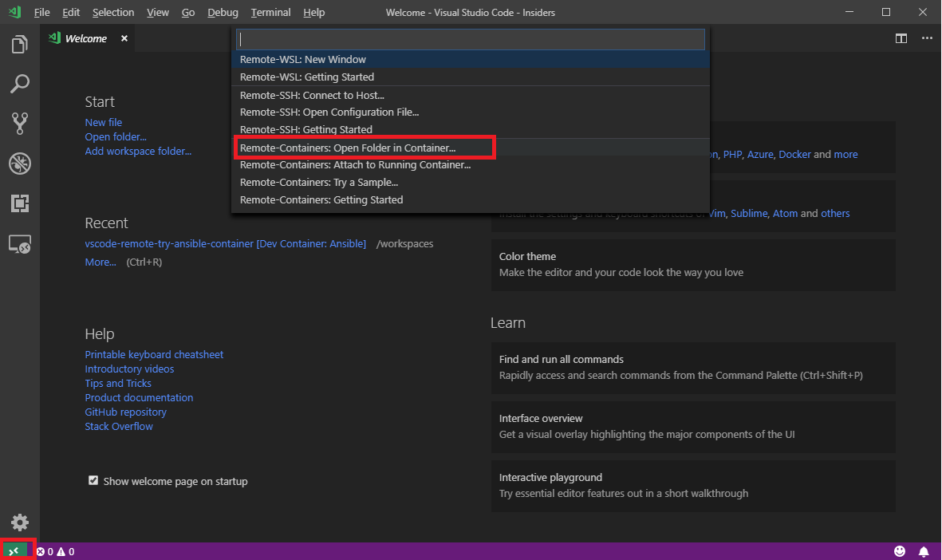
Task: Split the editor using the layout icon
Action: (901, 37)
